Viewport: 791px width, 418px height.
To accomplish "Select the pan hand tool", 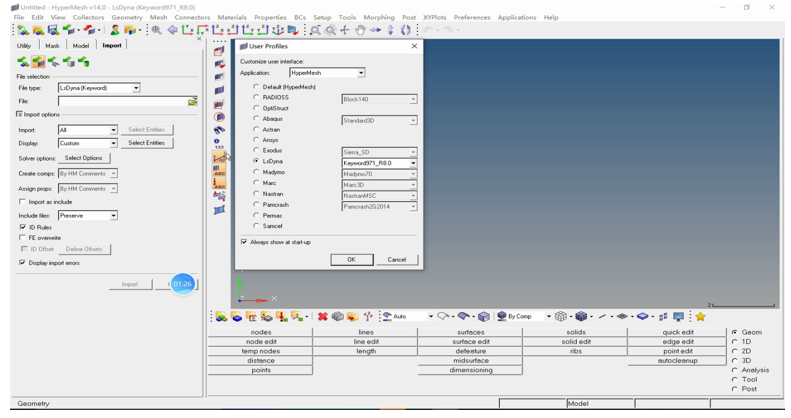I will pyautogui.click(x=360, y=30).
